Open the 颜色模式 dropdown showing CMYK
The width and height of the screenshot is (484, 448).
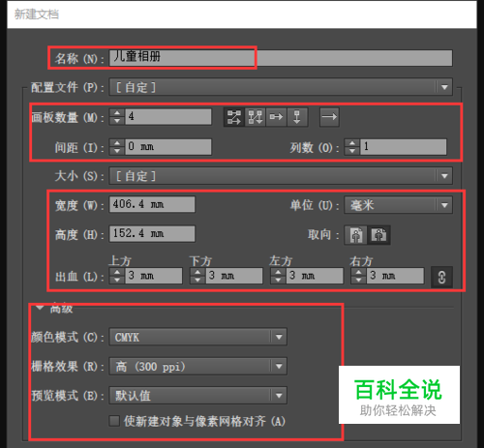pyautogui.click(x=197, y=338)
